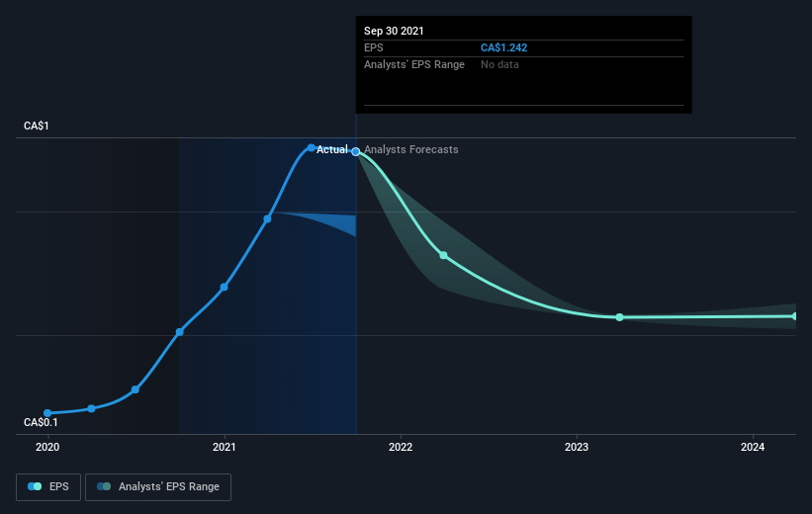Click the 2024 x-axis label
This screenshot has width=812, height=514.
coord(753,447)
